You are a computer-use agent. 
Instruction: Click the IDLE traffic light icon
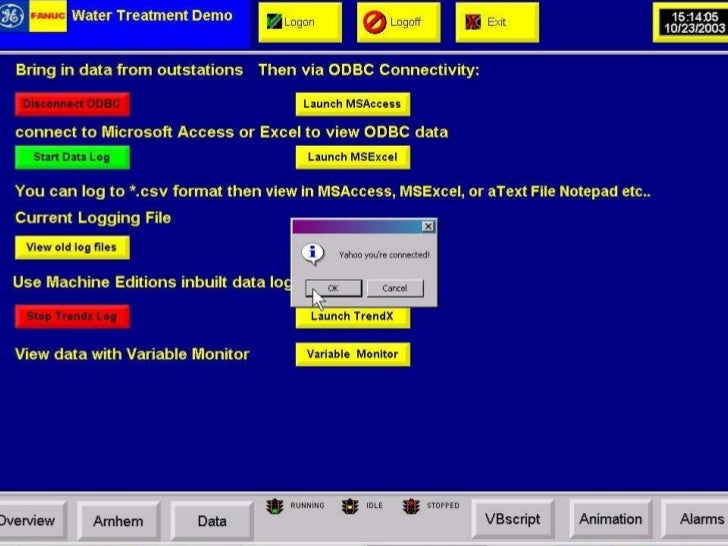[350, 506]
